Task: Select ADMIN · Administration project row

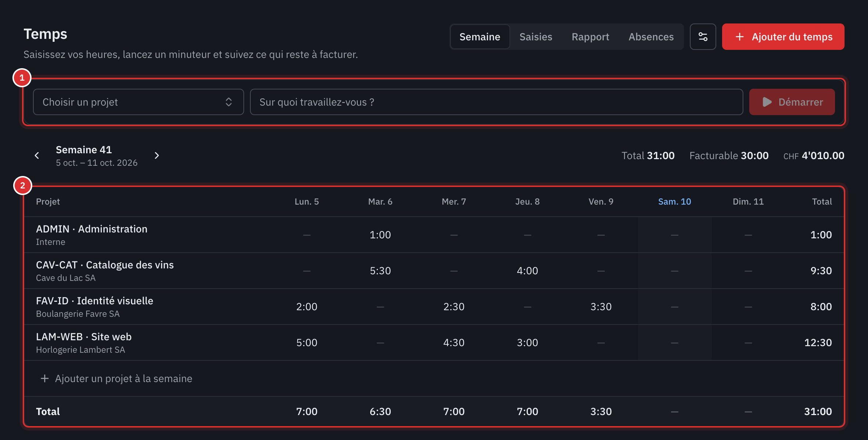Action: [x=434, y=235]
